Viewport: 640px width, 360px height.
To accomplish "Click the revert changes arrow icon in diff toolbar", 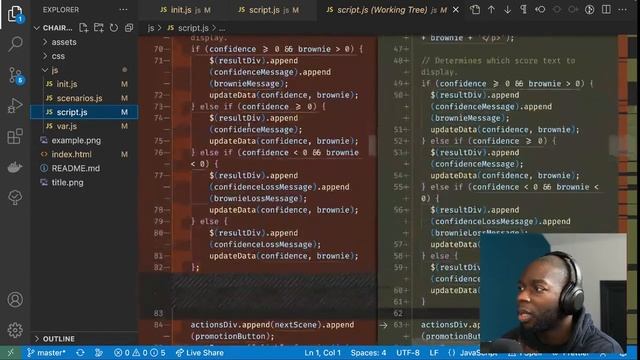I will coord(540,9).
